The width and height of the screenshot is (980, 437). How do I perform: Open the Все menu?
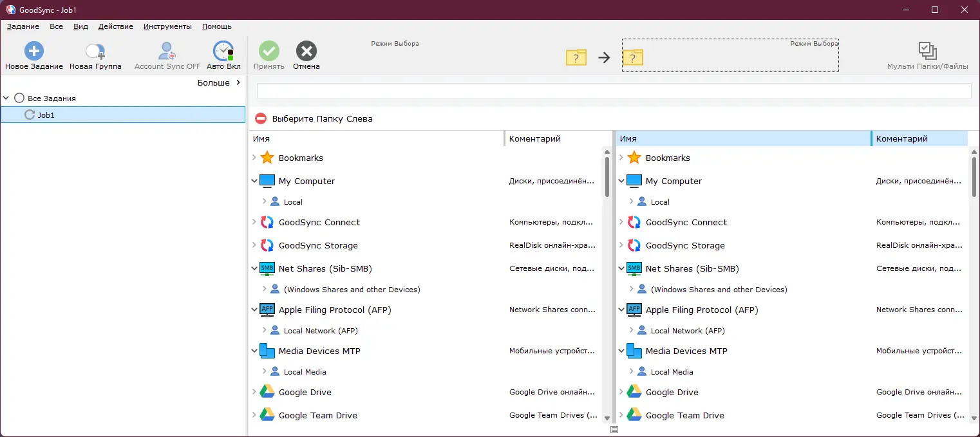[x=56, y=26]
